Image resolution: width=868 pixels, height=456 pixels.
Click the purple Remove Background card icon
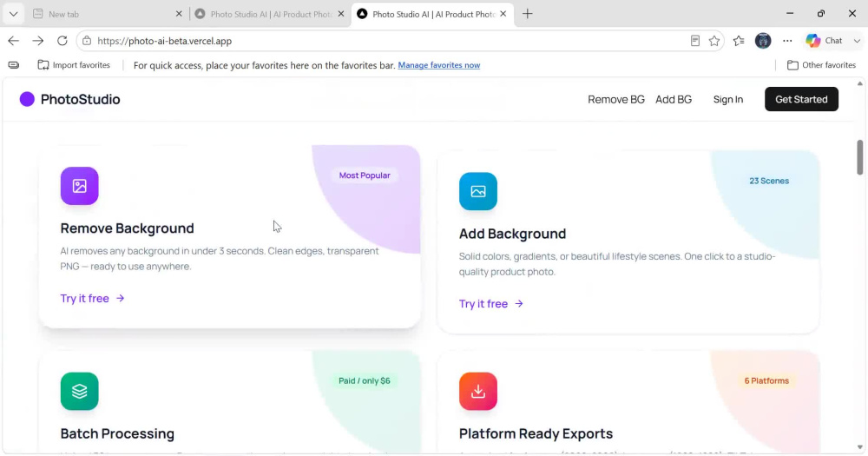[79, 186]
